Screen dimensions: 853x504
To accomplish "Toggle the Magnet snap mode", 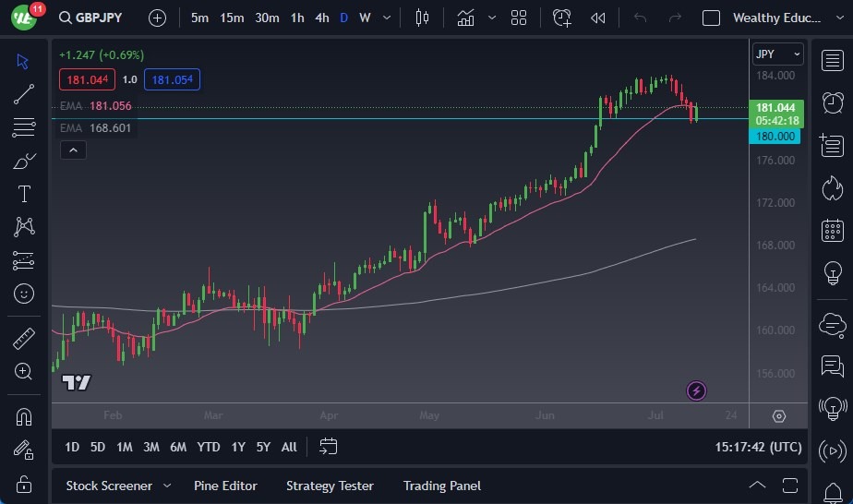I will (x=24, y=417).
